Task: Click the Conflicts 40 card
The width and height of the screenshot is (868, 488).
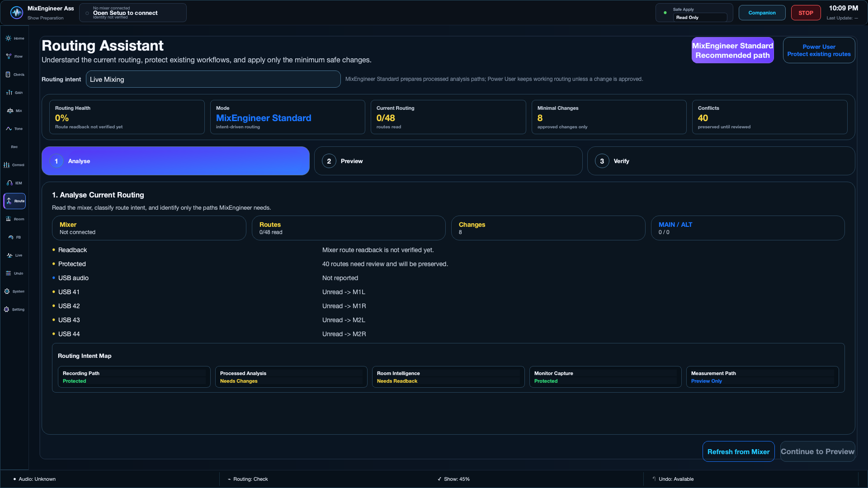Action: [769, 117]
